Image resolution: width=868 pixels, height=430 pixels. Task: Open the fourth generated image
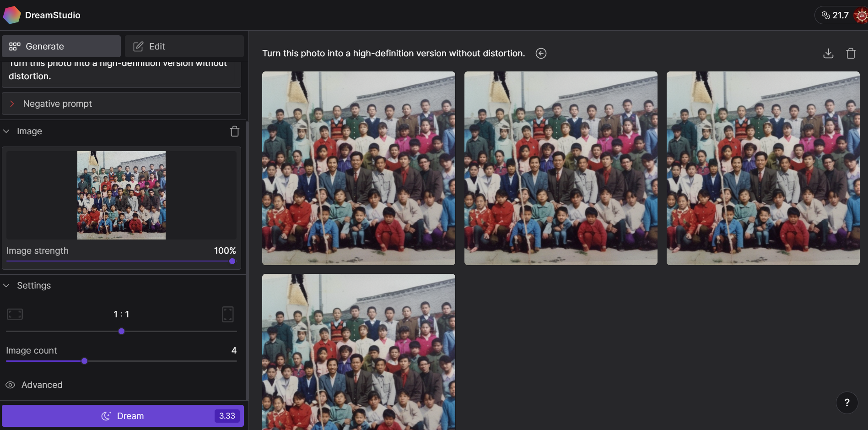point(359,352)
